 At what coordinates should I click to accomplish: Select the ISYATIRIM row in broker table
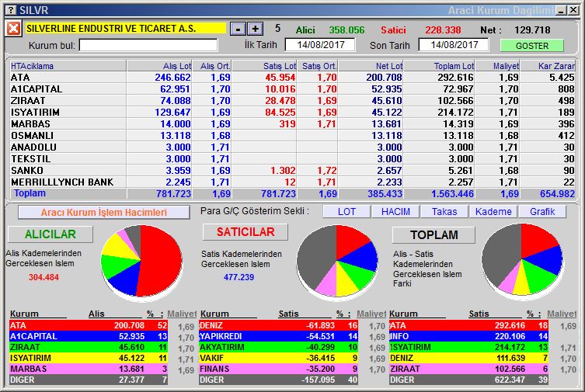[x=292, y=112]
